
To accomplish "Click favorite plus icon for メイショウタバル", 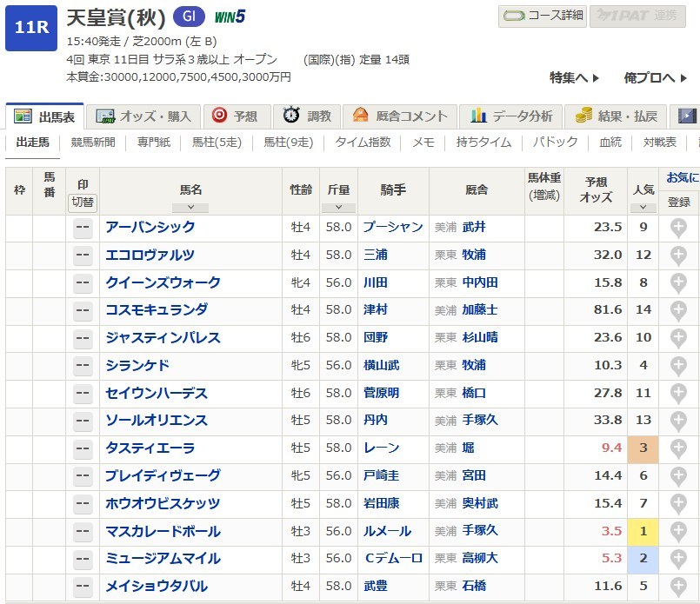I will pos(678,587).
